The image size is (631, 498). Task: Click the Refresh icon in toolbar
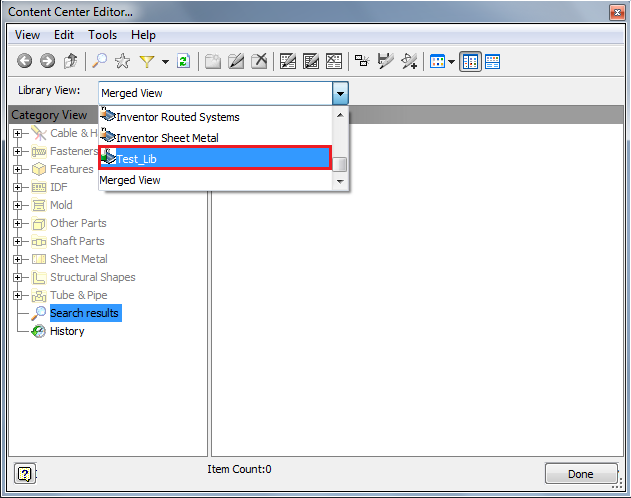pos(184,61)
